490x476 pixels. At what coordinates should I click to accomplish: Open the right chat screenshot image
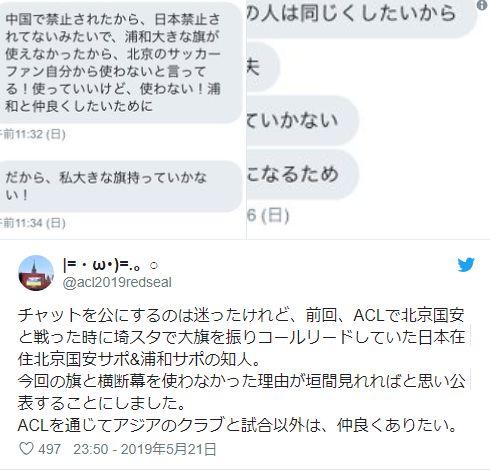[x=368, y=119]
